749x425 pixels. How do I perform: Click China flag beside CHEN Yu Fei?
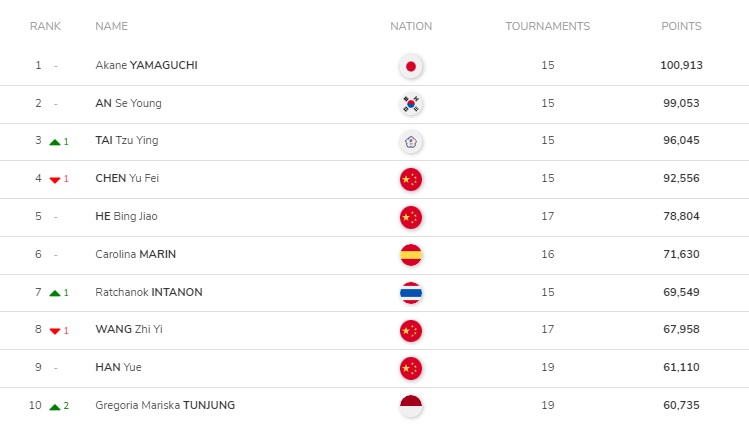coord(411,180)
